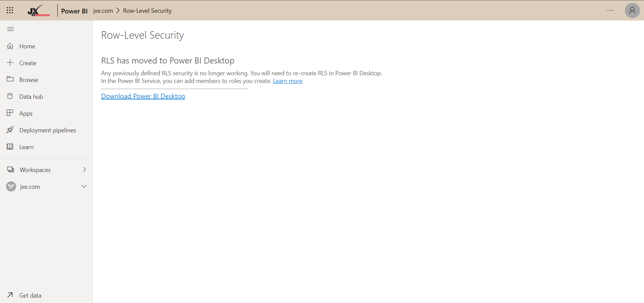Screen dimensions: 644x303
Task: Click the Power BI title in header
Action: click(74, 11)
